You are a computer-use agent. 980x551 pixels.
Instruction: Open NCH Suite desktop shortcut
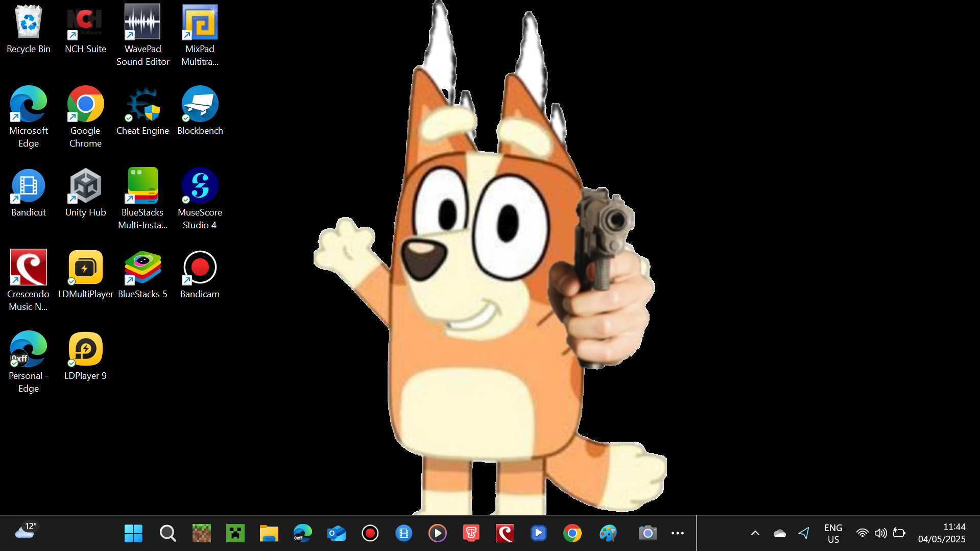85,29
